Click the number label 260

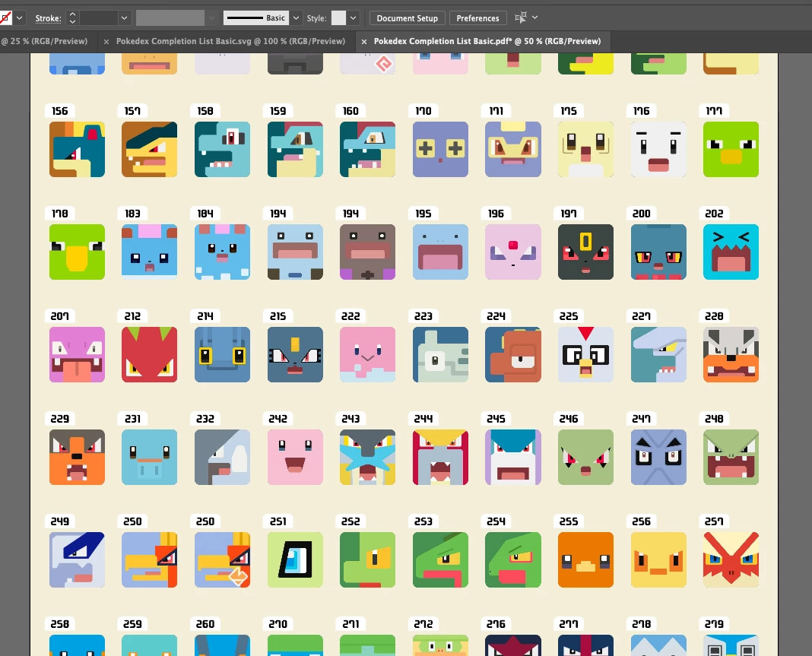(205, 624)
